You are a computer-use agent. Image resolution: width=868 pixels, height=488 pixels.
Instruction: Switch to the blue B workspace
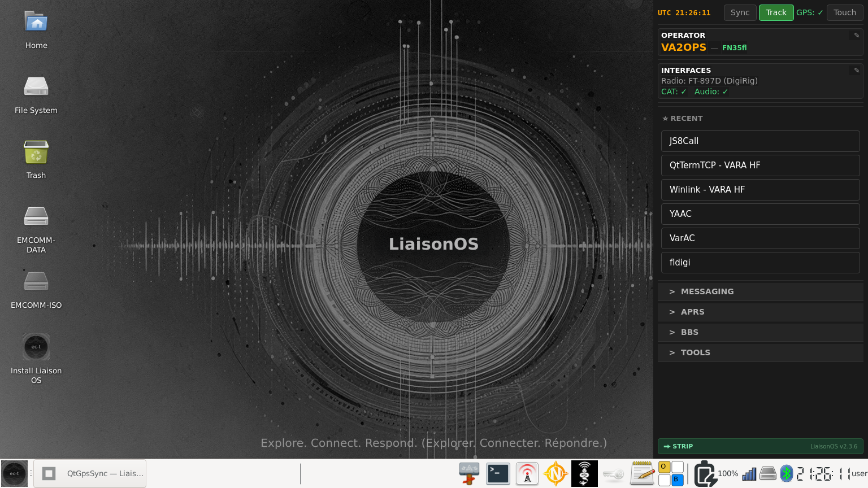click(677, 480)
